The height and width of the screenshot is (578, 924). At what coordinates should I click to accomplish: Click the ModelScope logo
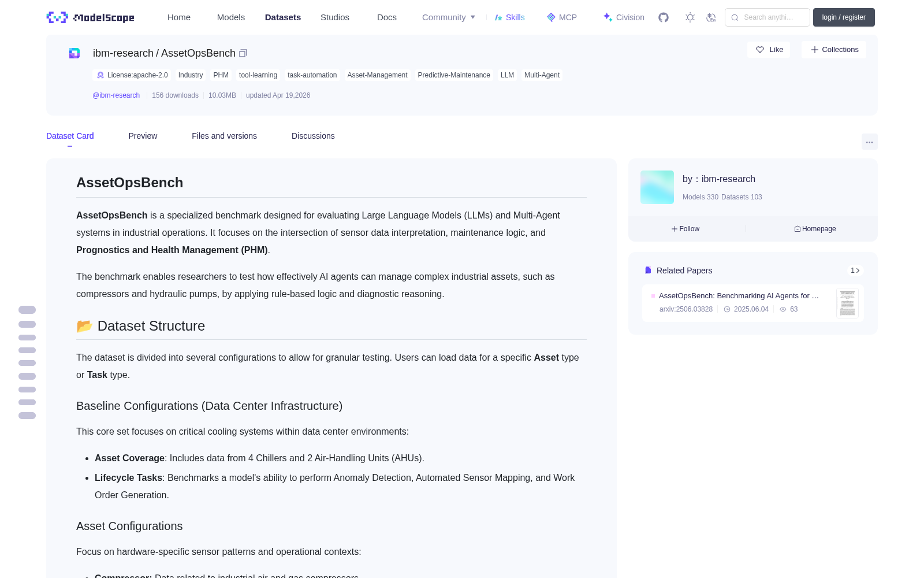click(90, 17)
